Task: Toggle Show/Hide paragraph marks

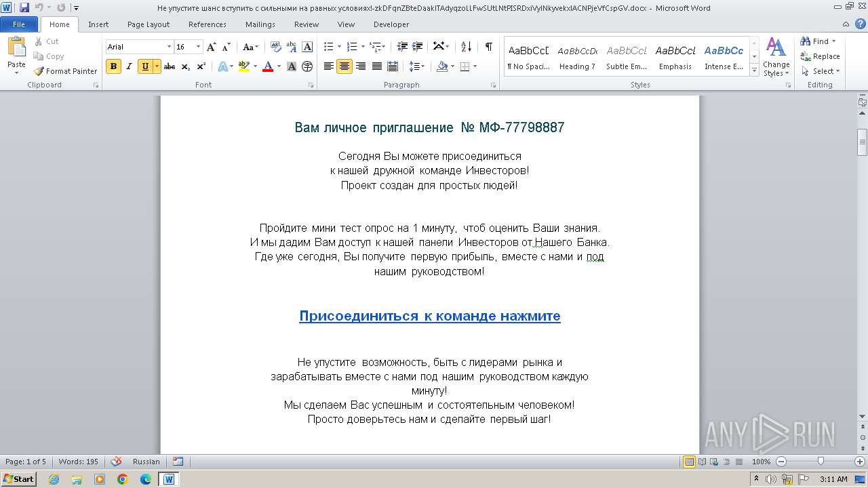Action: point(488,47)
